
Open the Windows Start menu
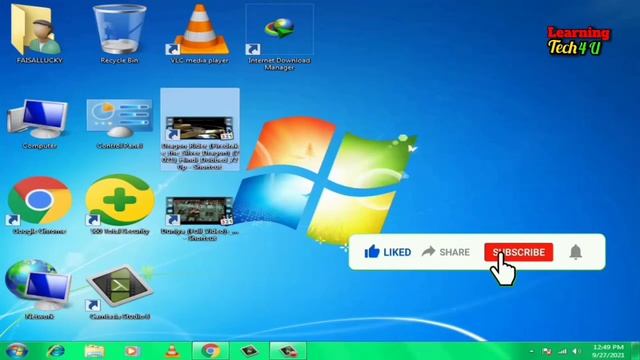[x=17, y=351]
